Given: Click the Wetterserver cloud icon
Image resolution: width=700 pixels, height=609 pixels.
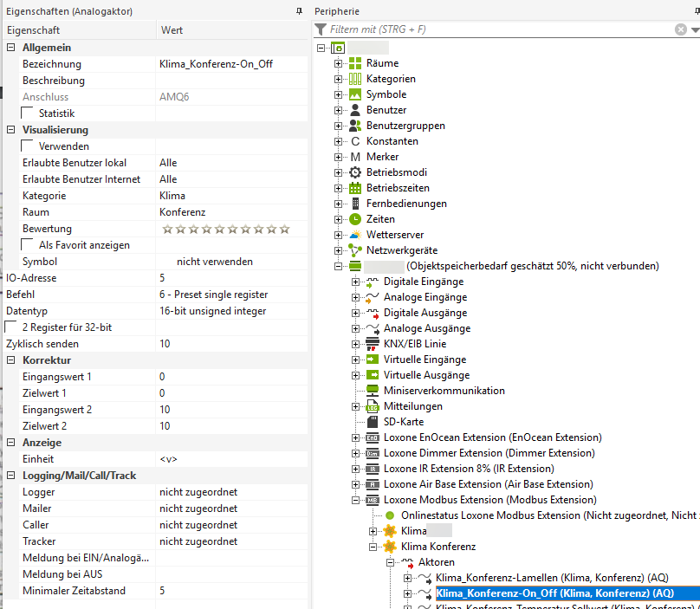Looking at the screenshot, I should pos(355,235).
